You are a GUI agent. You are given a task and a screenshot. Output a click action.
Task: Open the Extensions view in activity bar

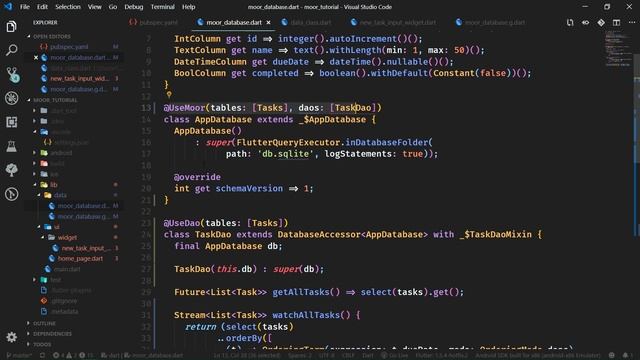(11, 122)
